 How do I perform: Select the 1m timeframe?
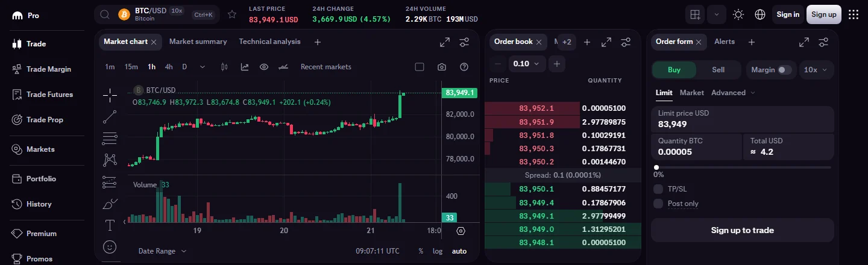(110, 67)
